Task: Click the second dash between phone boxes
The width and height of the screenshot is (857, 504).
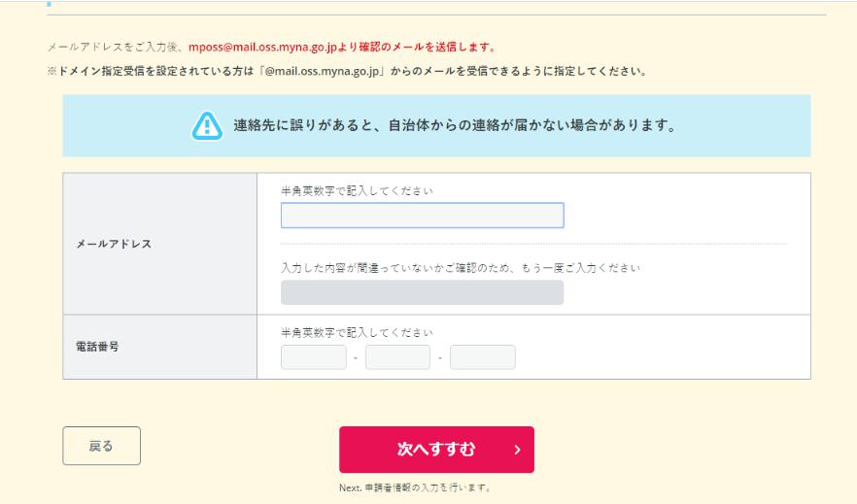Action: tap(440, 358)
